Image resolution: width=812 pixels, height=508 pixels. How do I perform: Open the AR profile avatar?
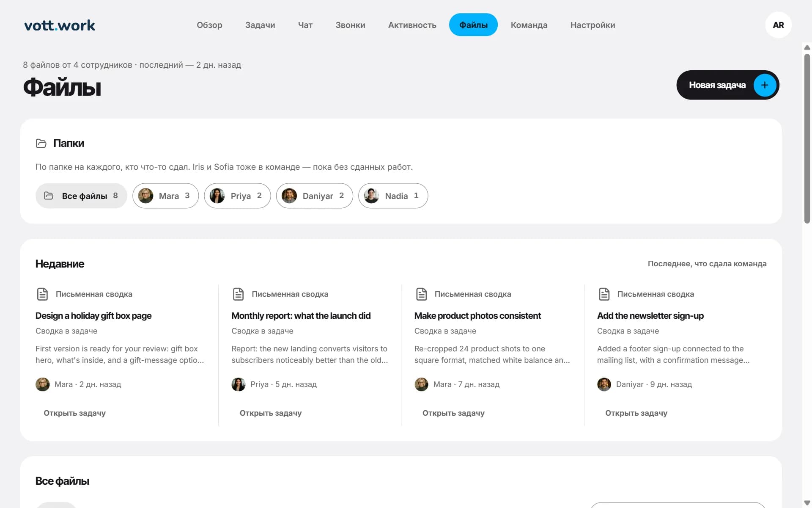(778, 25)
